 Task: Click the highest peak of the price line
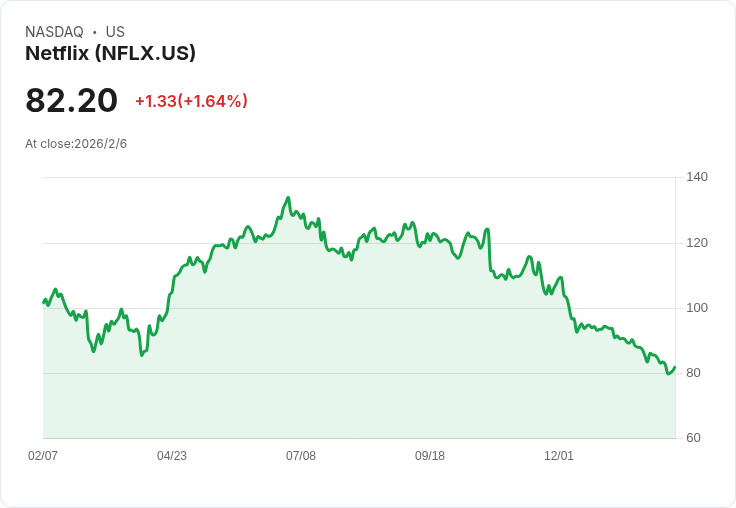point(288,198)
